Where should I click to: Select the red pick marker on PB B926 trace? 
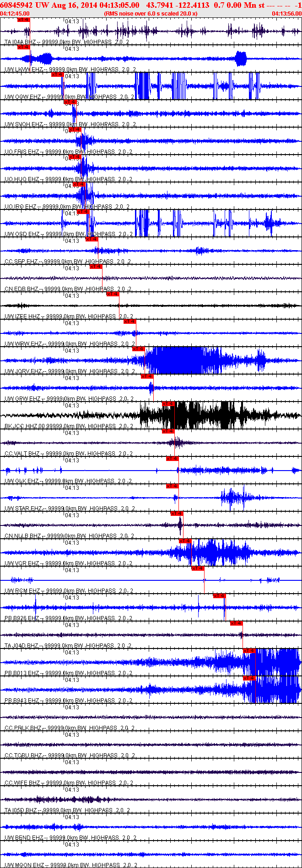click(219, 595)
